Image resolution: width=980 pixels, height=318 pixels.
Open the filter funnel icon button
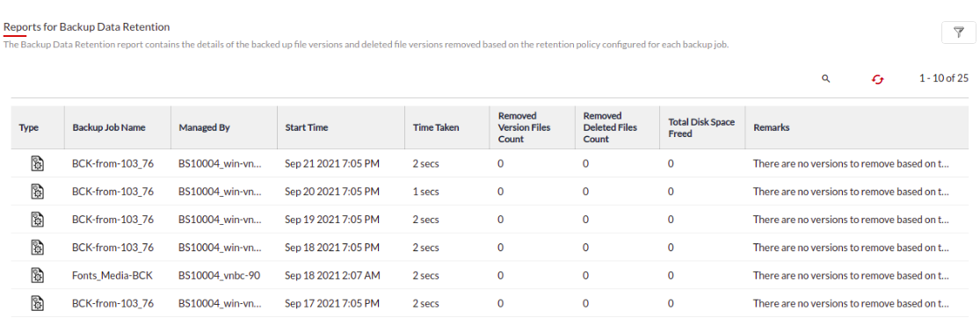[x=959, y=33]
